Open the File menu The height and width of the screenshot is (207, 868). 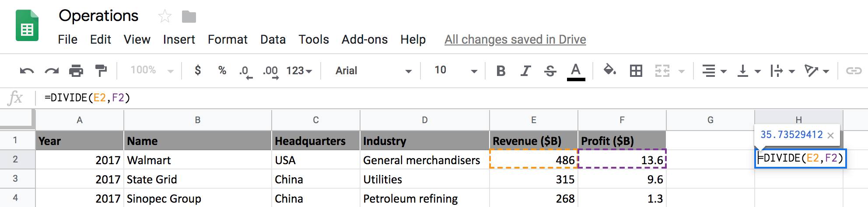(68, 39)
